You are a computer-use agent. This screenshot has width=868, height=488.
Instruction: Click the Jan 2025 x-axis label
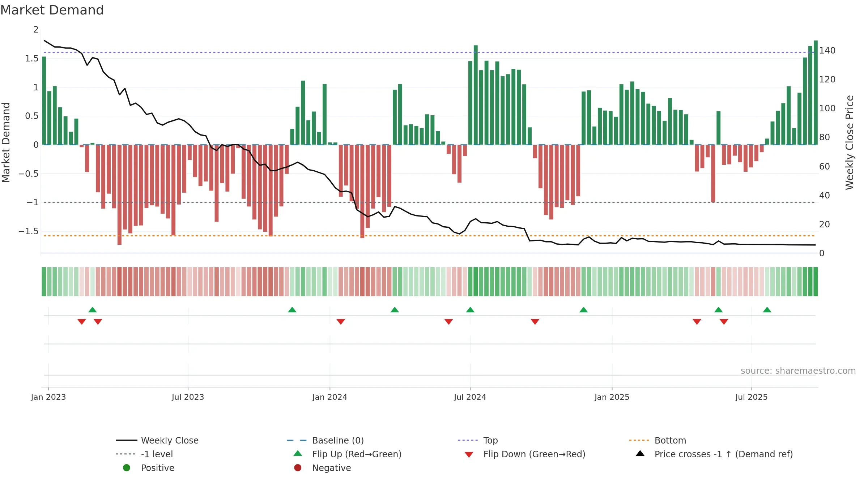pos(612,397)
